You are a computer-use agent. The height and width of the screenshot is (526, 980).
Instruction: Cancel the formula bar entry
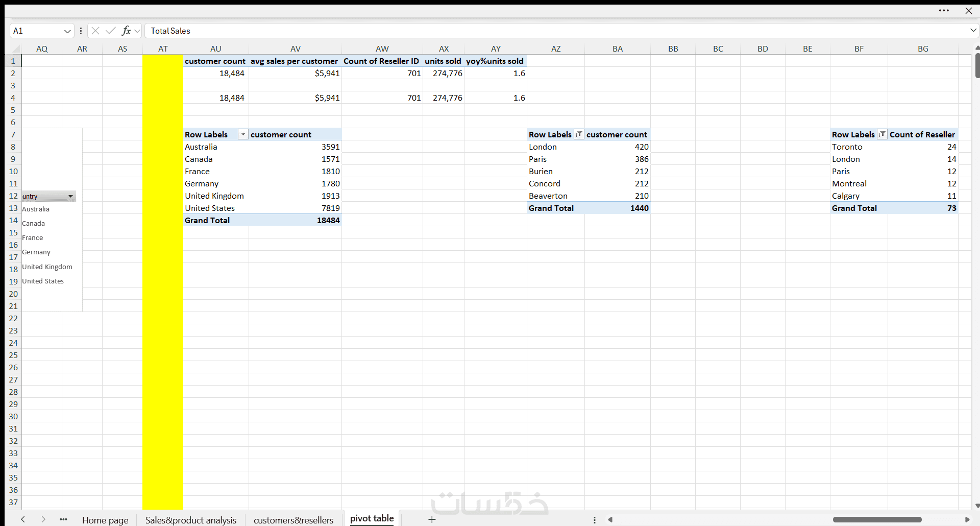(95, 31)
